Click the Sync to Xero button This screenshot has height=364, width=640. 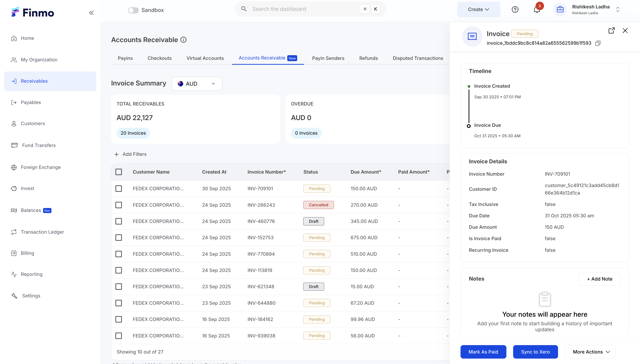(x=535, y=352)
